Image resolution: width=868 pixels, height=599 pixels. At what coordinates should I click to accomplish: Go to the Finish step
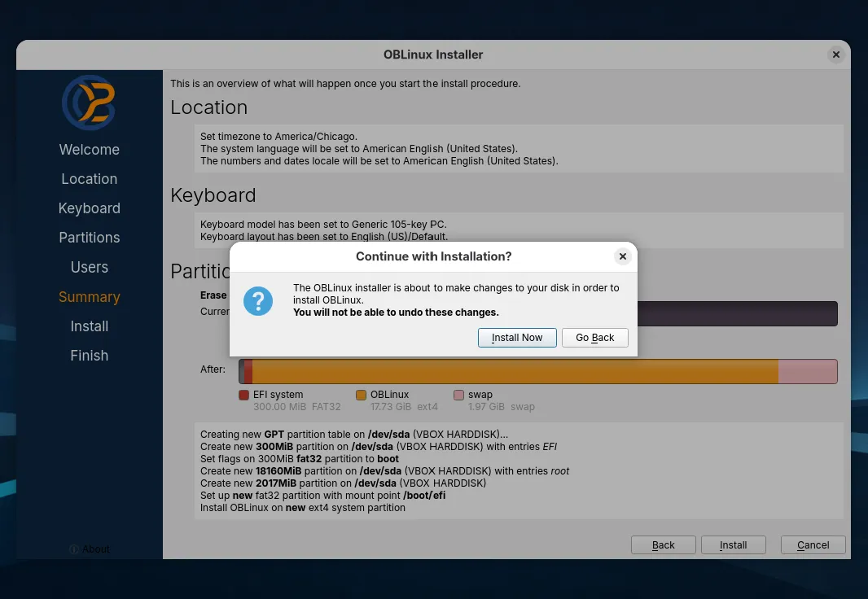click(89, 356)
